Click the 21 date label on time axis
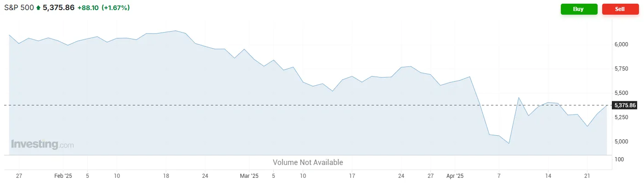This screenshot has height=187, width=644. pyautogui.click(x=587, y=176)
